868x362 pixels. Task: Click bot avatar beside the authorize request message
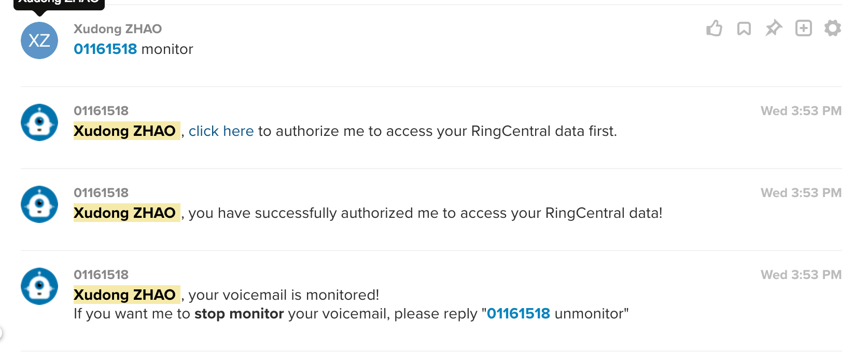coord(39,122)
